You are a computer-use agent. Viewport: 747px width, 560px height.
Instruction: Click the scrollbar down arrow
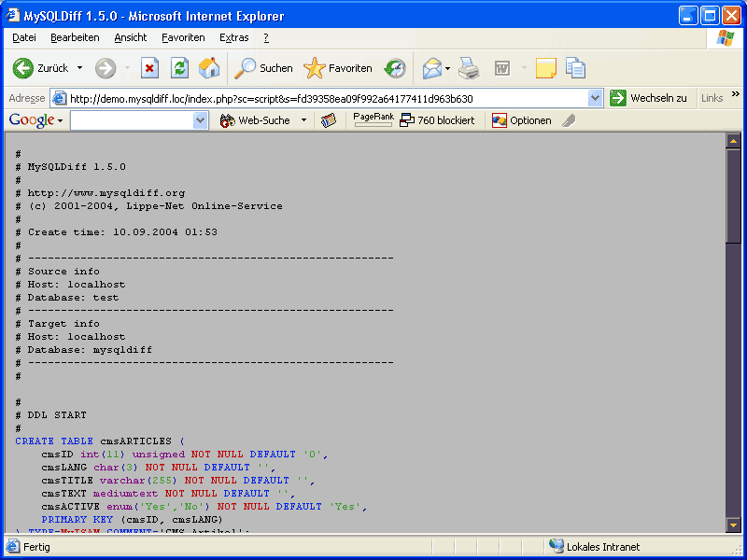click(733, 525)
